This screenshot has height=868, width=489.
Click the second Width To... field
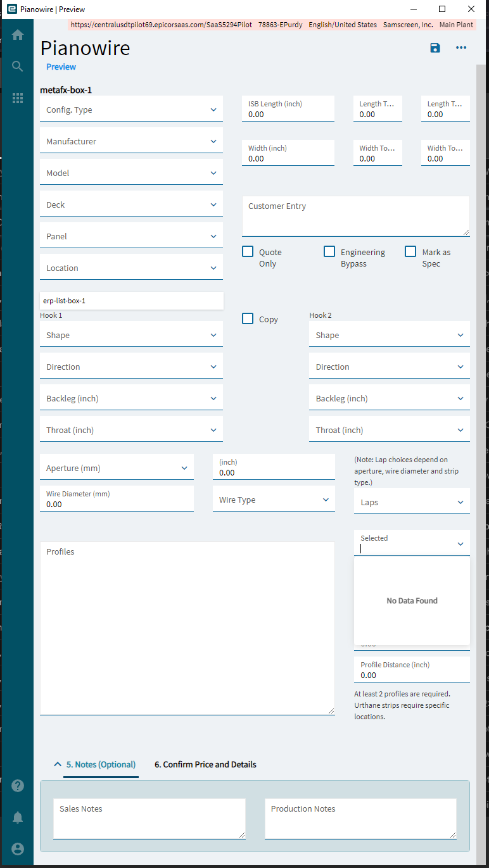click(x=445, y=153)
